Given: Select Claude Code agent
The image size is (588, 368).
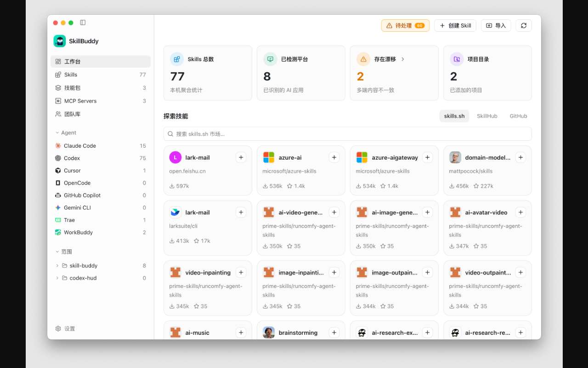Looking at the screenshot, I should tap(101, 146).
